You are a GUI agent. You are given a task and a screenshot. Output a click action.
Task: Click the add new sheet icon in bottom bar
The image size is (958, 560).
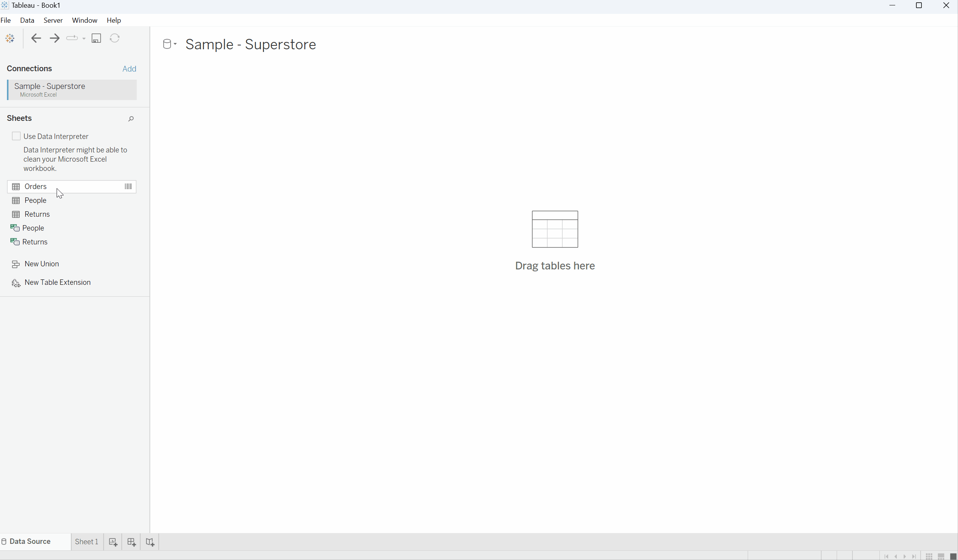click(x=113, y=541)
